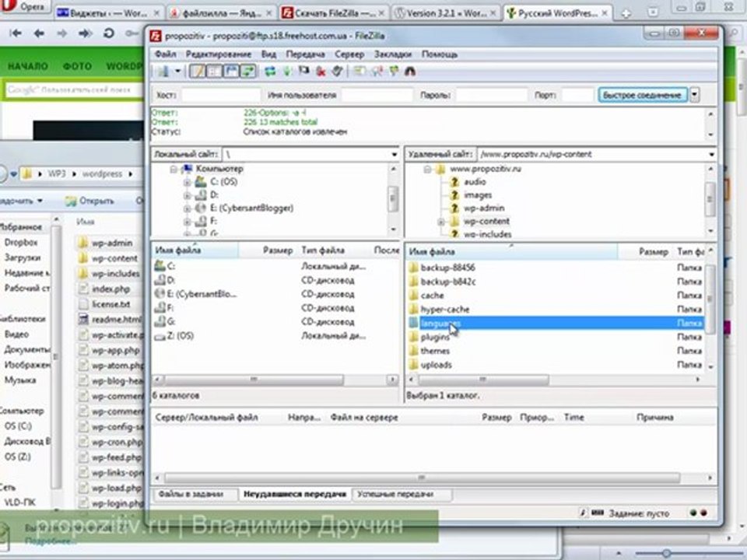Click the Порт input field
The image size is (747, 560).
577,95
